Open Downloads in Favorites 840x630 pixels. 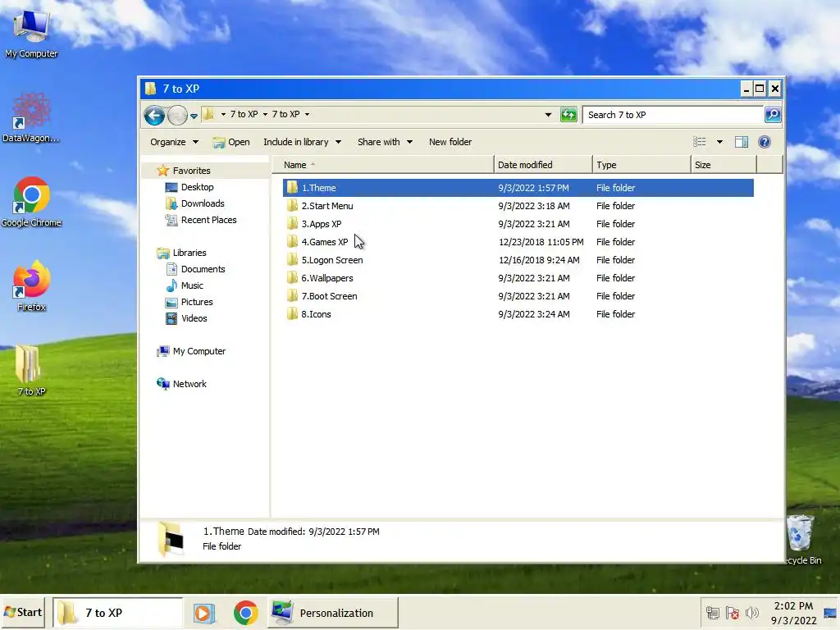click(x=203, y=203)
